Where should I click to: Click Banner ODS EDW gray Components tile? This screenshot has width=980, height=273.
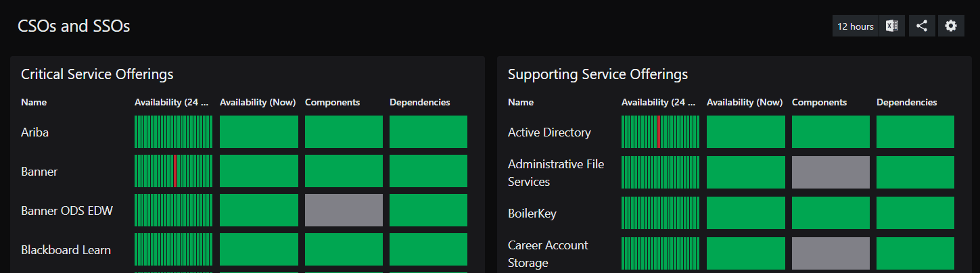(344, 210)
